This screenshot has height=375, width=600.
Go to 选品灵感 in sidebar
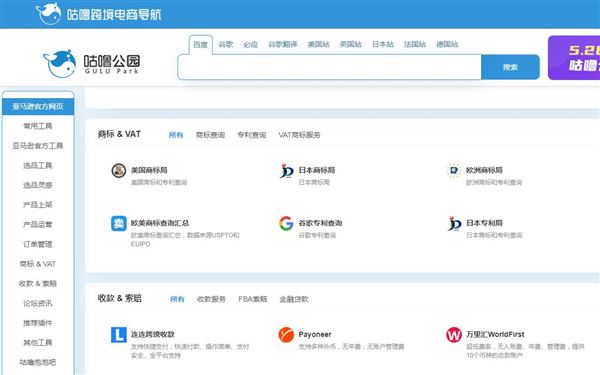(38, 185)
